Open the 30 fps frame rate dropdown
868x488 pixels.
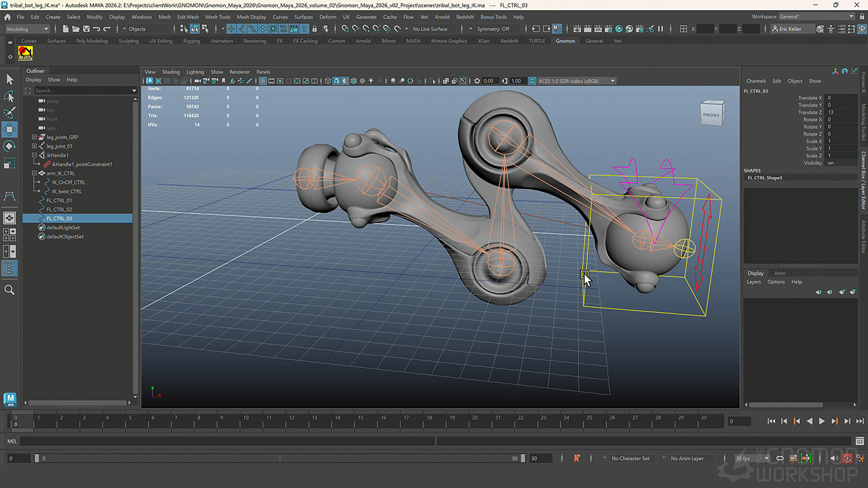(x=753, y=459)
